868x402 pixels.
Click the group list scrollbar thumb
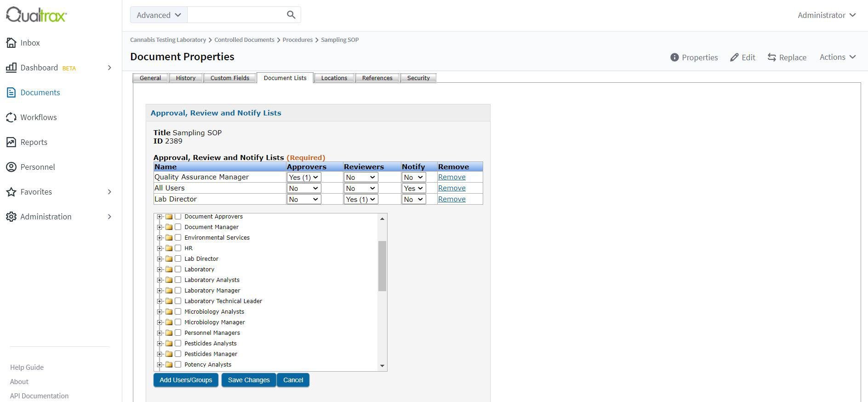point(382,266)
